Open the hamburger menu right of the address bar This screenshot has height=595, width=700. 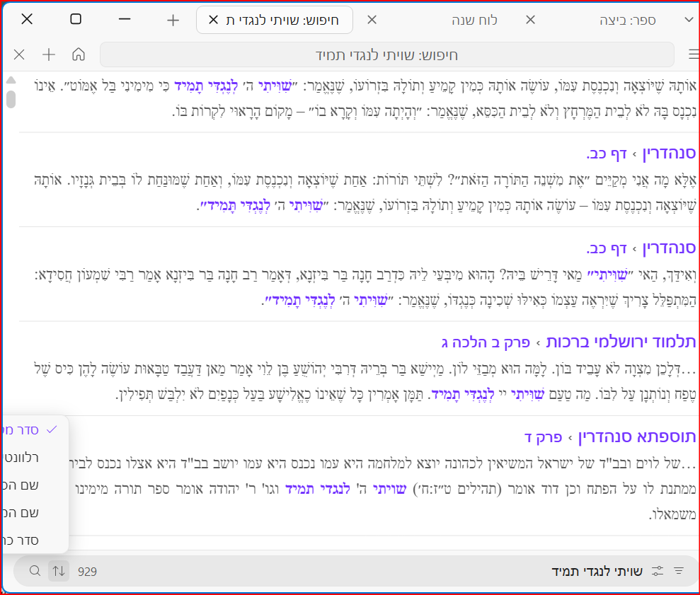(x=694, y=54)
